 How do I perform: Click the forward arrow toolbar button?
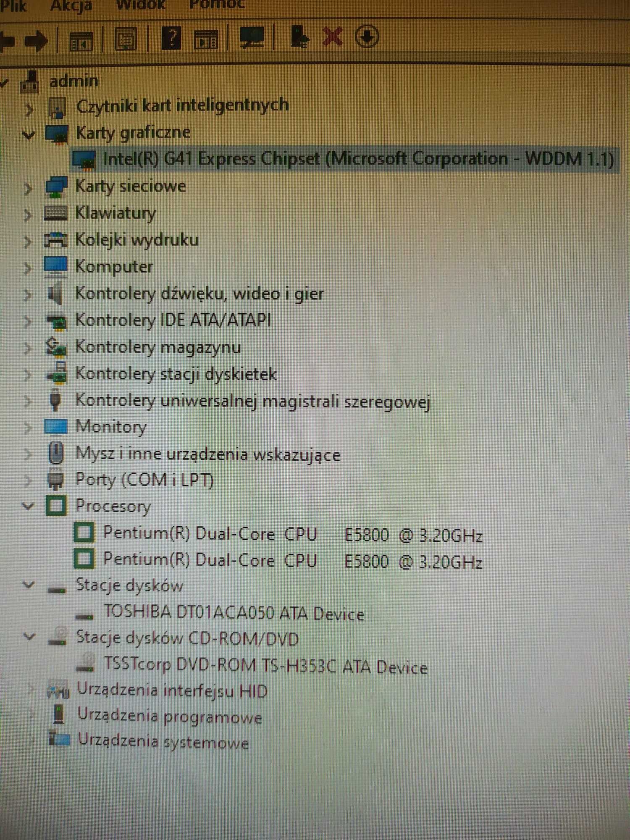[x=36, y=40]
